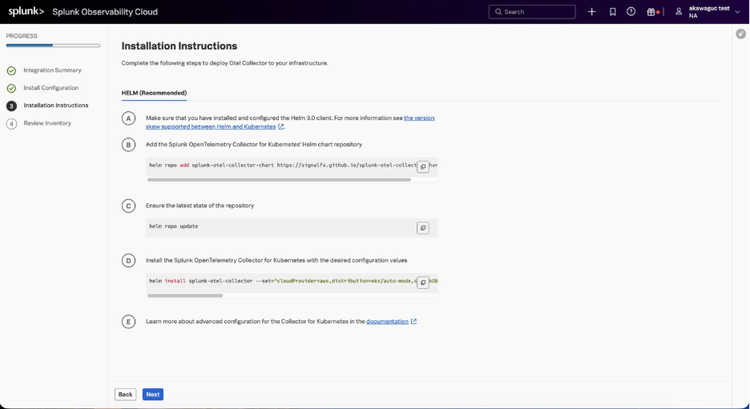Screen dimensions: 750x409
Task: Click scrollbar under helm repo add command
Action: click(279, 180)
